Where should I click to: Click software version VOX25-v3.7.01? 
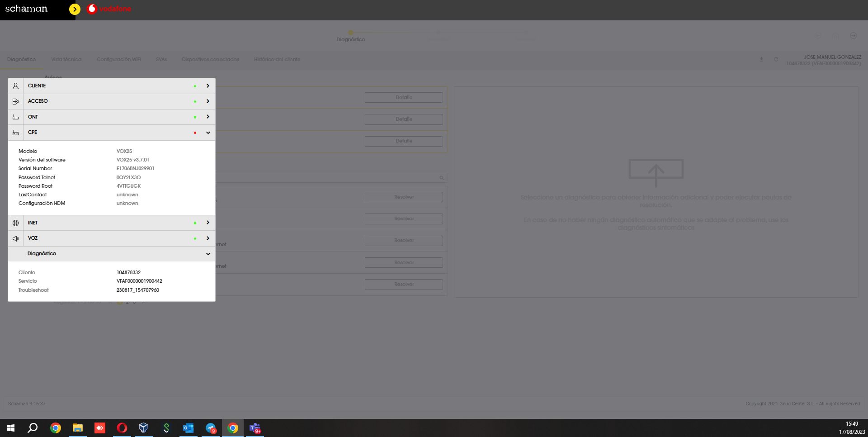click(133, 160)
